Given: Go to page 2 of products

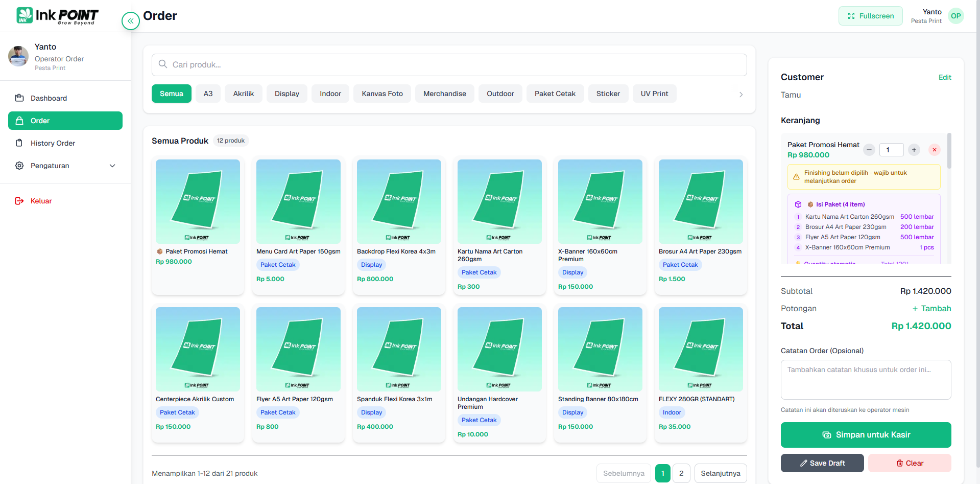Looking at the screenshot, I should [681, 473].
